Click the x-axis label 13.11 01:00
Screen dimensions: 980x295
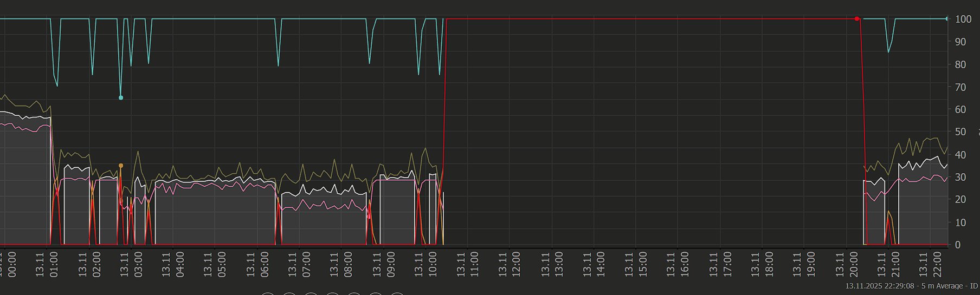(x=47, y=264)
